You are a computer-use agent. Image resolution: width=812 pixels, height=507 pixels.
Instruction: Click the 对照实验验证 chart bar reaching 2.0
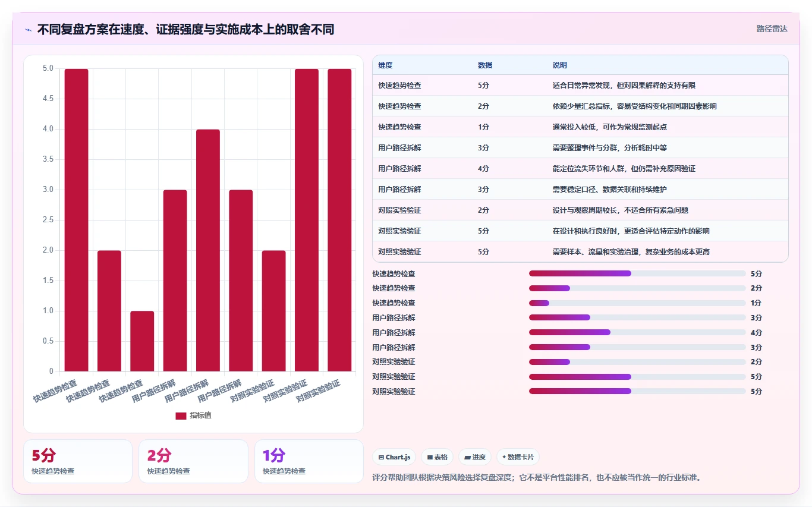tap(273, 311)
